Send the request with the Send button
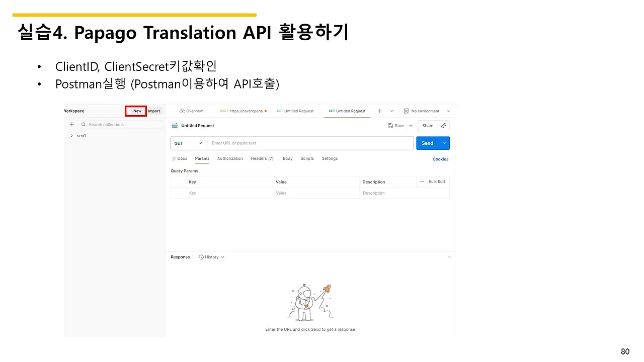The width and height of the screenshot is (644, 362). [x=428, y=143]
